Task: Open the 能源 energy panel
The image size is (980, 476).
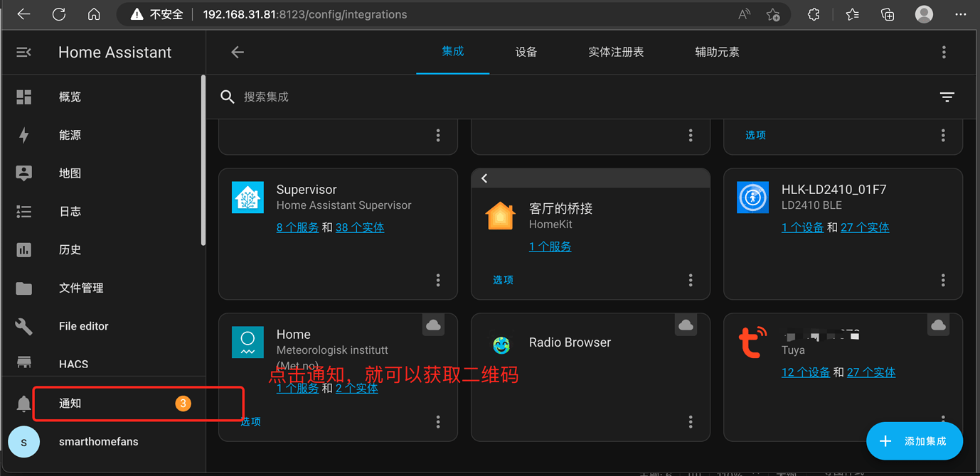Action: 70,135
